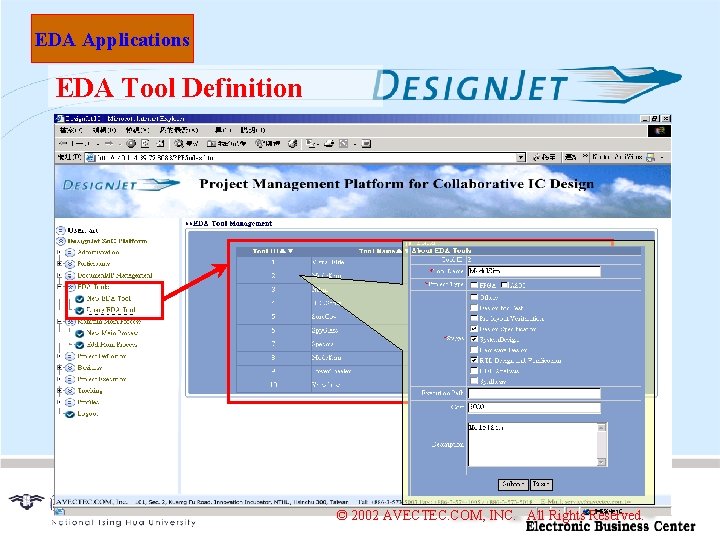
Task: Click the Description box scroll-down arrow
Action: pyautogui.click(x=602, y=461)
